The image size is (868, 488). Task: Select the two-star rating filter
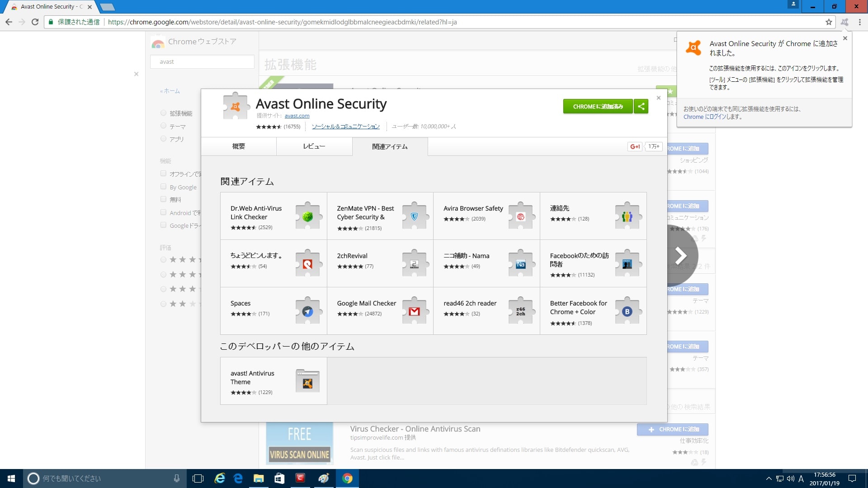point(164,304)
